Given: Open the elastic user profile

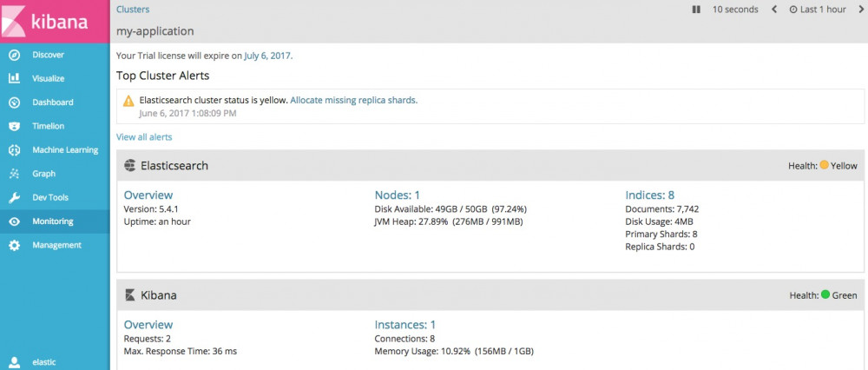Looking at the screenshot, I should tap(55, 362).
